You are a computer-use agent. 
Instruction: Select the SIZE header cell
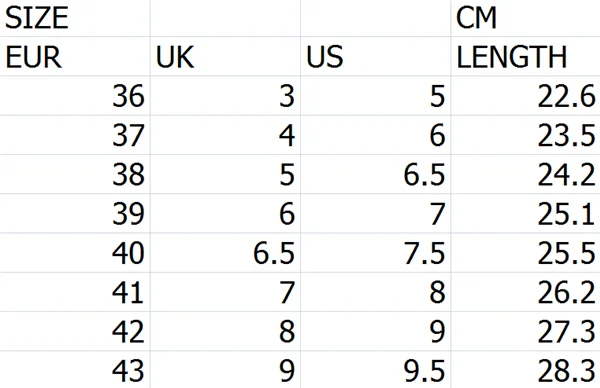pos(75,18)
